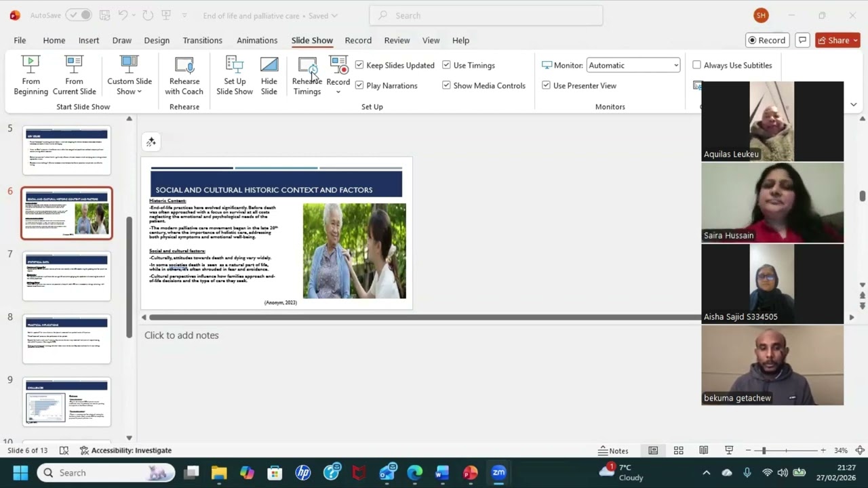868x488 pixels.
Task: Switch to the Home tab
Action: point(54,40)
